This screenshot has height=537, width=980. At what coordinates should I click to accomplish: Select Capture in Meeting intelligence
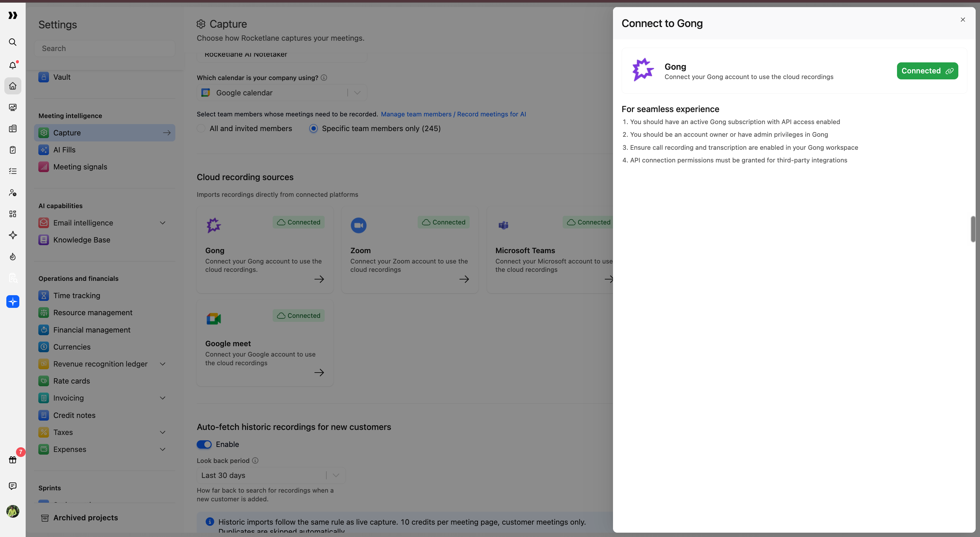pyautogui.click(x=105, y=133)
